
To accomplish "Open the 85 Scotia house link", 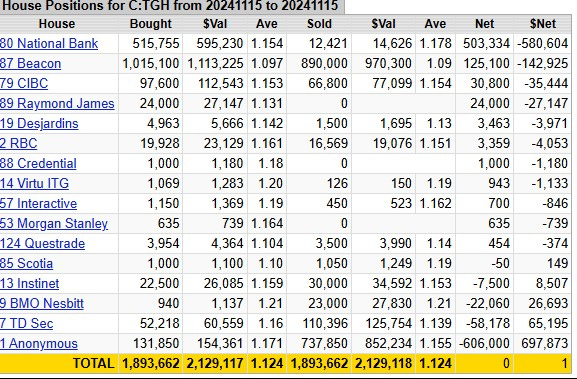I will pos(26,263).
